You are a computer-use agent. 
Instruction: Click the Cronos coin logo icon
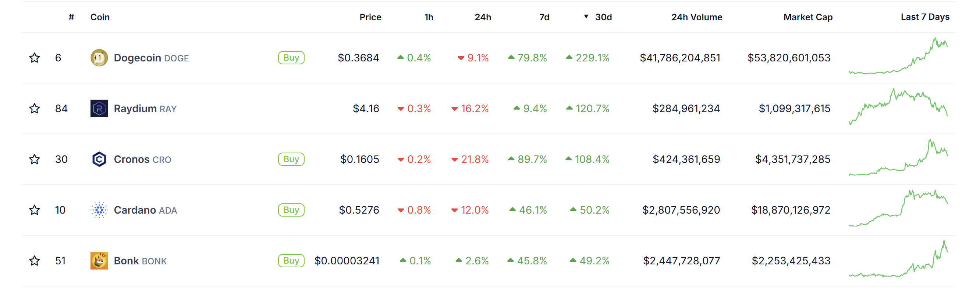coord(99,159)
